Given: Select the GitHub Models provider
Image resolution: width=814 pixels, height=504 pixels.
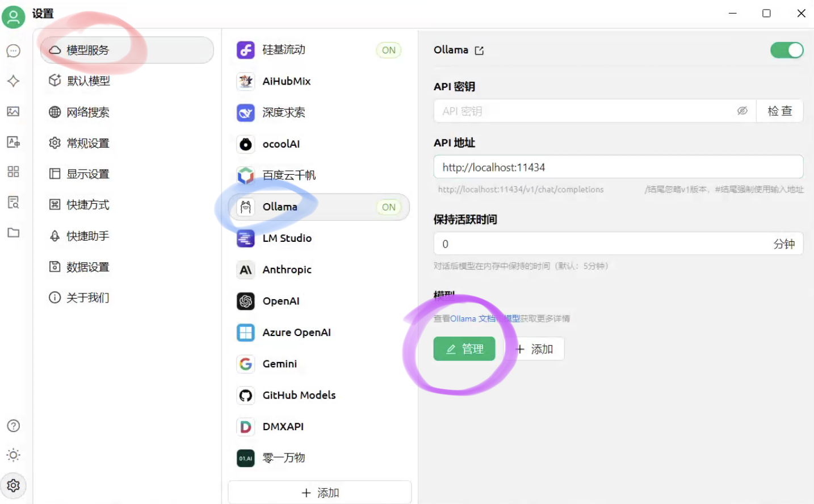Looking at the screenshot, I should coord(319,395).
